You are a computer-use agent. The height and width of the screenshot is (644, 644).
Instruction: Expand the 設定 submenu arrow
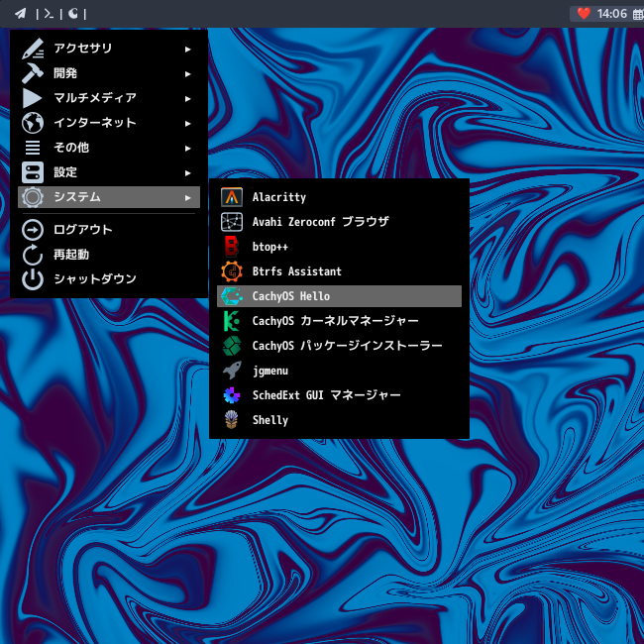coord(187,173)
